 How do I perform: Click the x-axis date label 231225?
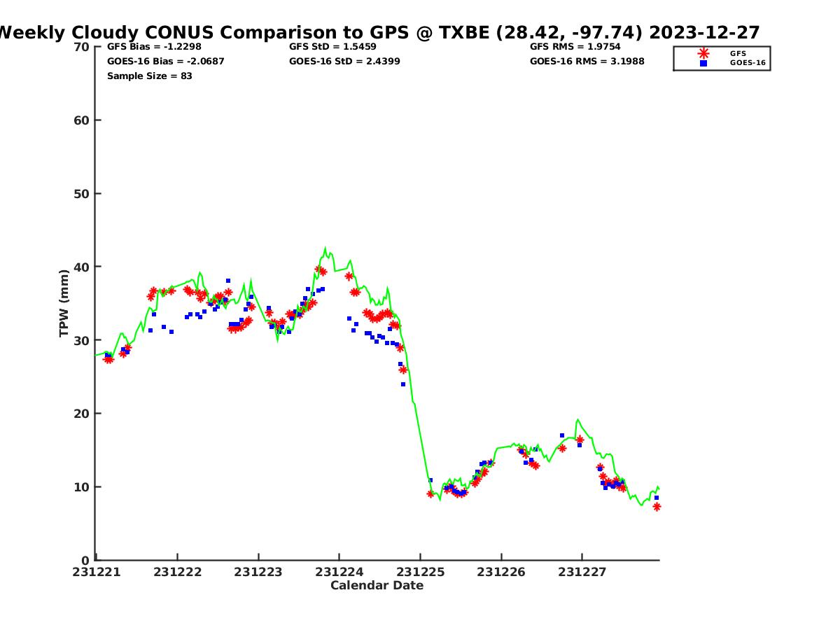[420, 573]
